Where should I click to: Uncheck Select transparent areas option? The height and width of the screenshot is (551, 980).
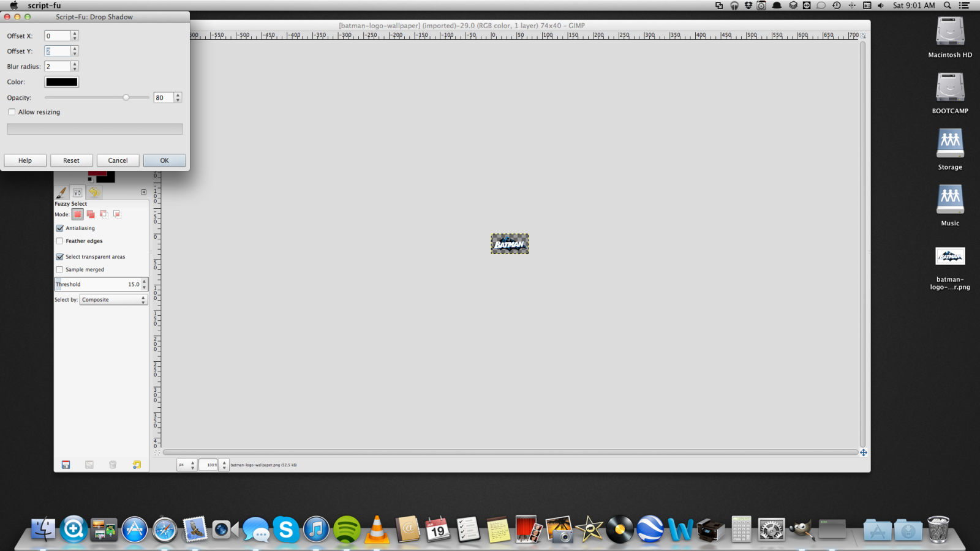[x=60, y=257]
